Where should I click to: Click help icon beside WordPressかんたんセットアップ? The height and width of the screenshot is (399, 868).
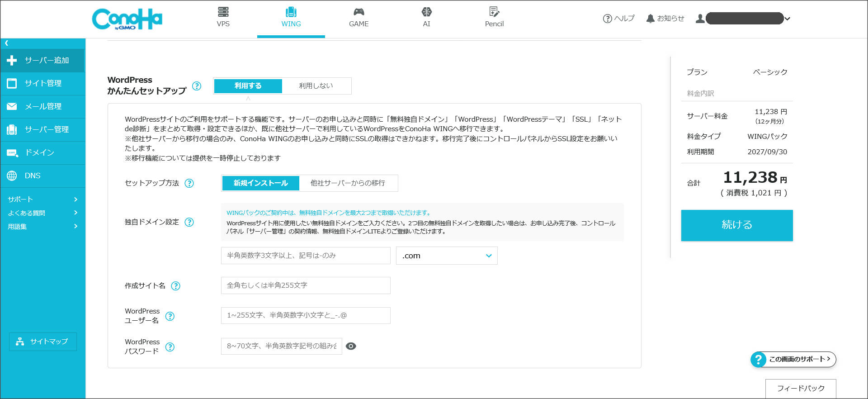197,86
